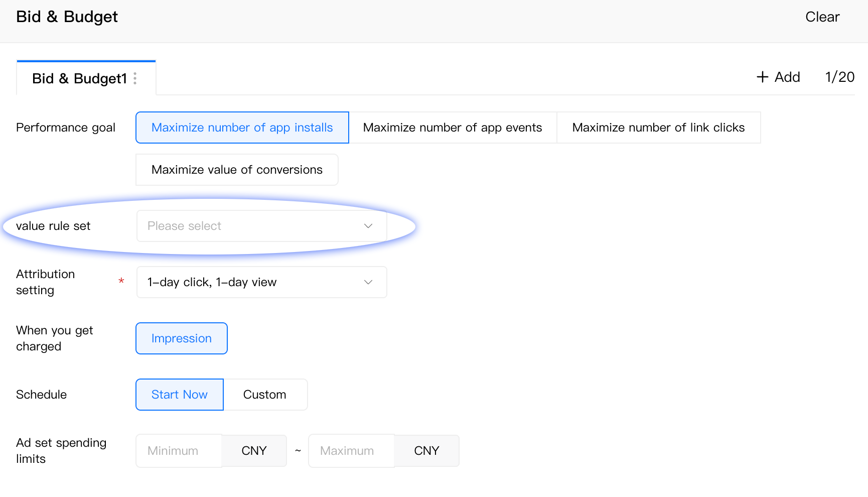
Task: Click the CNY label next to Maximum
Action: point(426,451)
